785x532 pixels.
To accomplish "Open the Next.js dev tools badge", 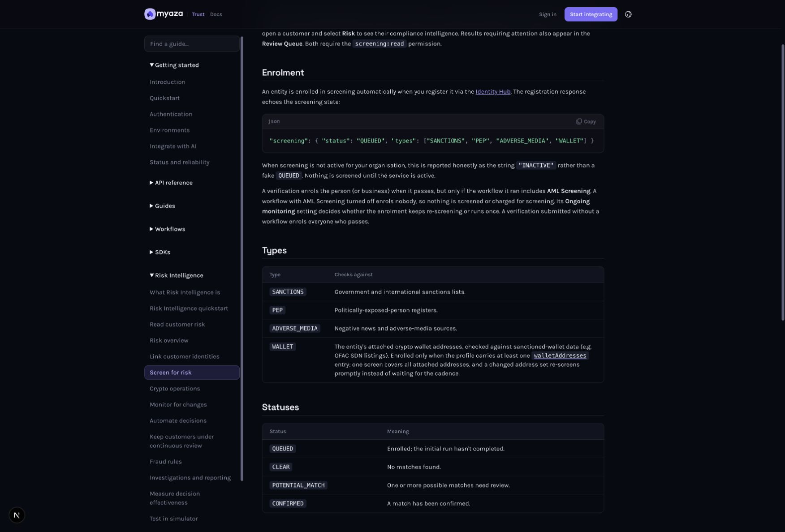I will tap(17, 515).
